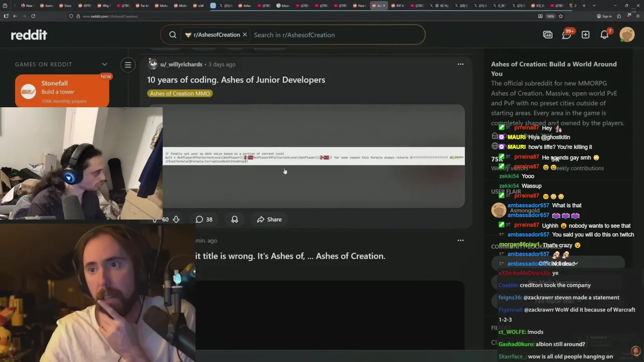
Task: Go to the Reddit home logo
Action: [29, 35]
